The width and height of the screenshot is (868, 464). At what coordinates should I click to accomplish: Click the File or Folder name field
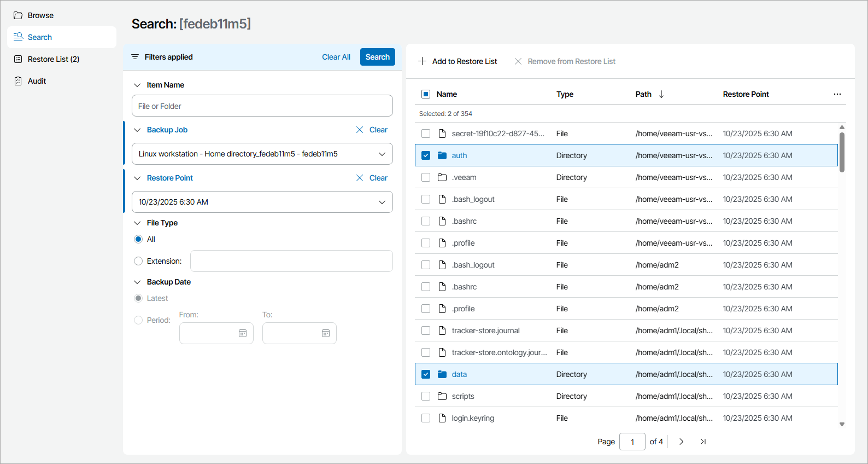[x=262, y=106]
